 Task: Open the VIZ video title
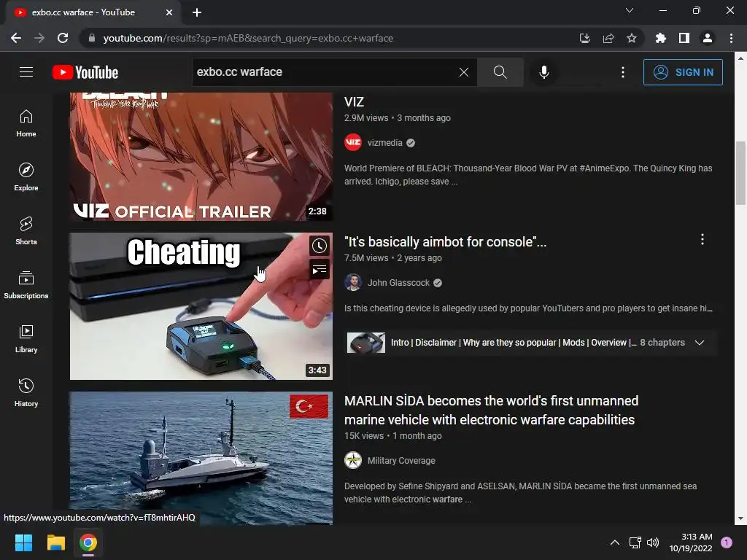click(x=354, y=102)
